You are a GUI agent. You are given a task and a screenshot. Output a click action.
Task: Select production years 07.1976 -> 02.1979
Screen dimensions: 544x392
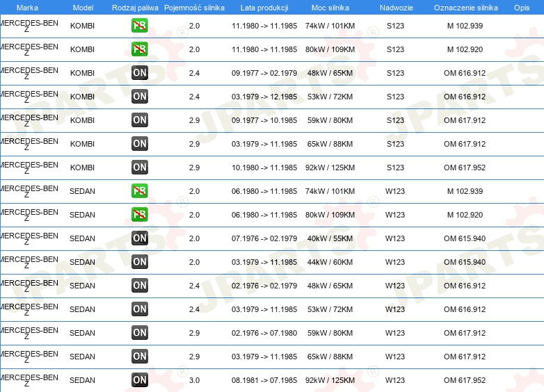click(x=264, y=238)
